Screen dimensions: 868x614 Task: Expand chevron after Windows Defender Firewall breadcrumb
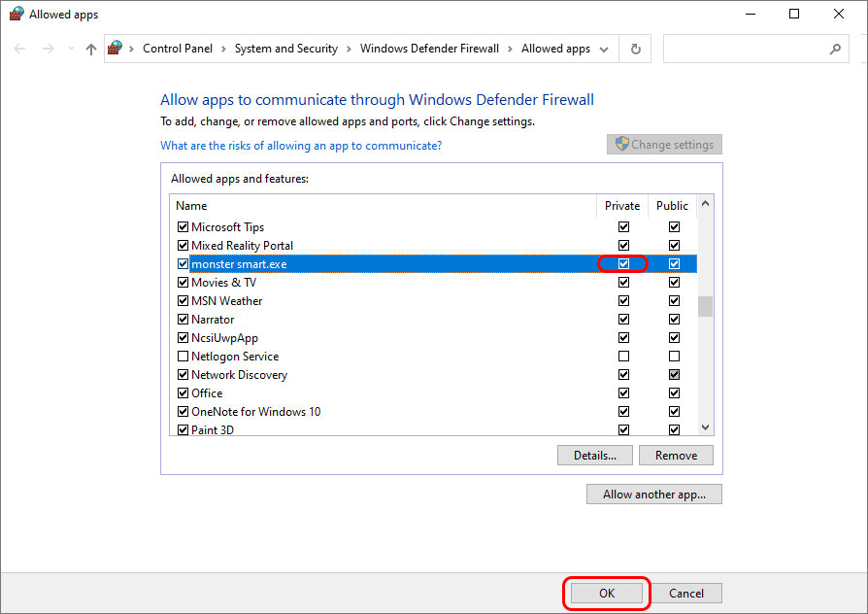click(510, 49)
